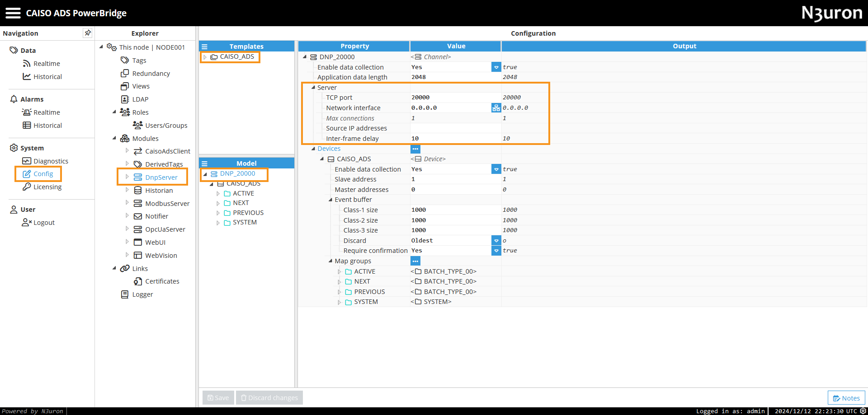Screen dimensions: 868x415
Task: Click the Save button
Action: [x=218, y=398]
